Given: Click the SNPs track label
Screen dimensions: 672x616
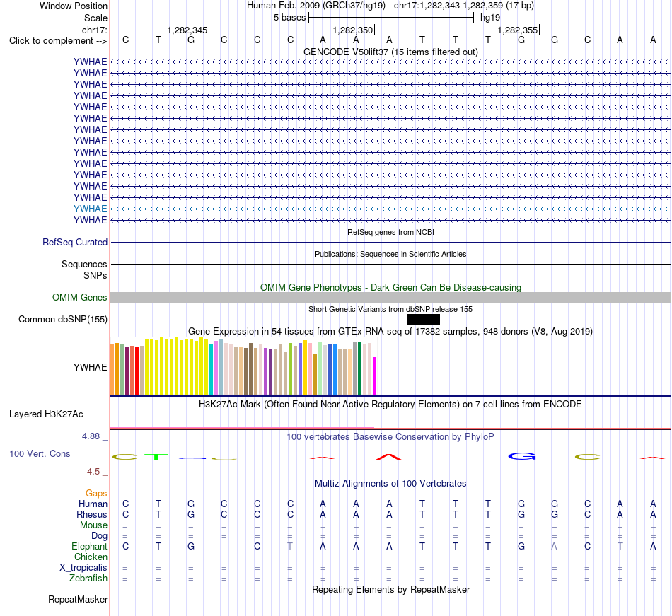Looking at the screenshot, I should tap(95, 275).
